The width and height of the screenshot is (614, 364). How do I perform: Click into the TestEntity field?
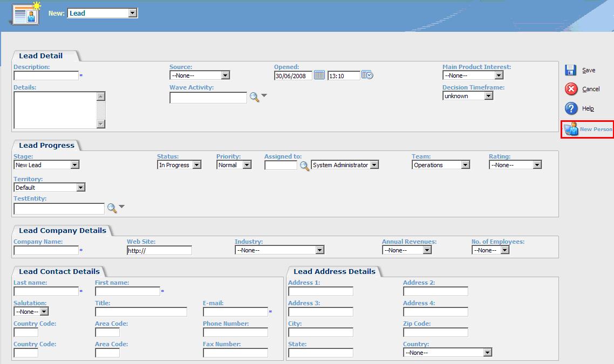point(59,209)
